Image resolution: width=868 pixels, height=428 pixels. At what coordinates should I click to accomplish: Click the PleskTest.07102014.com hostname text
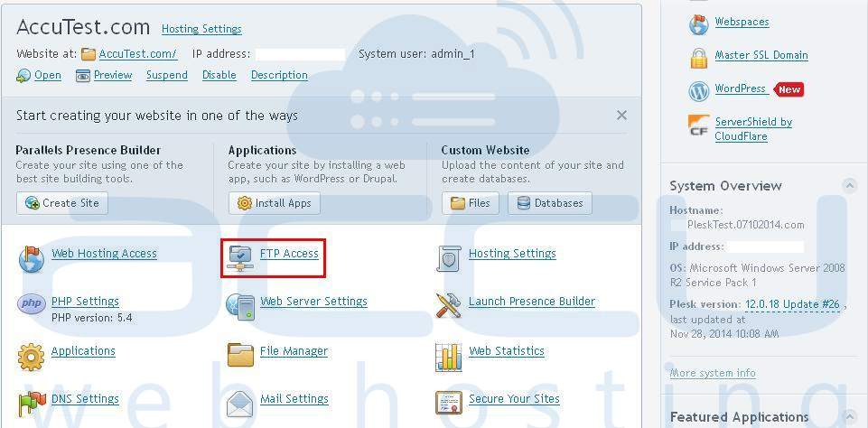(745, 225)
